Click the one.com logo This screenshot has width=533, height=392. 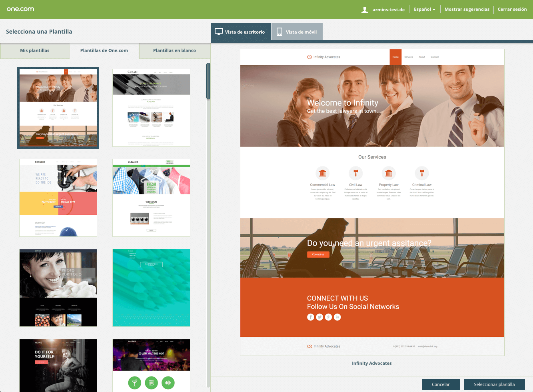tap(20, 9)
